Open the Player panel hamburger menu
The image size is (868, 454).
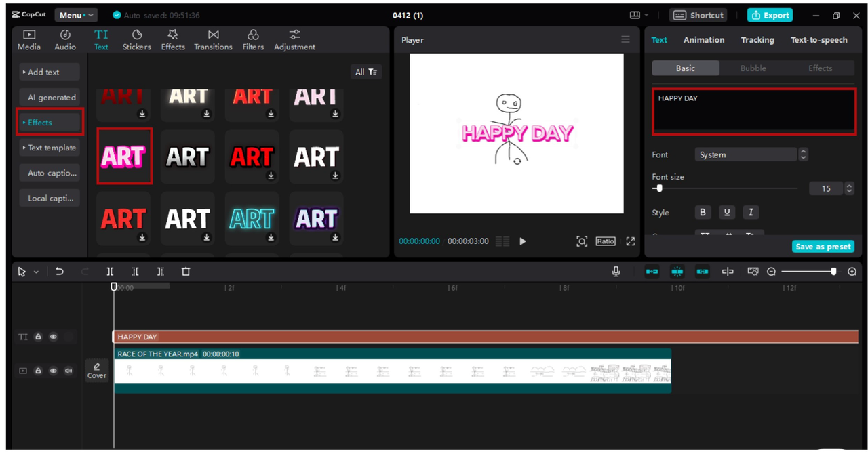coord(625,39)
